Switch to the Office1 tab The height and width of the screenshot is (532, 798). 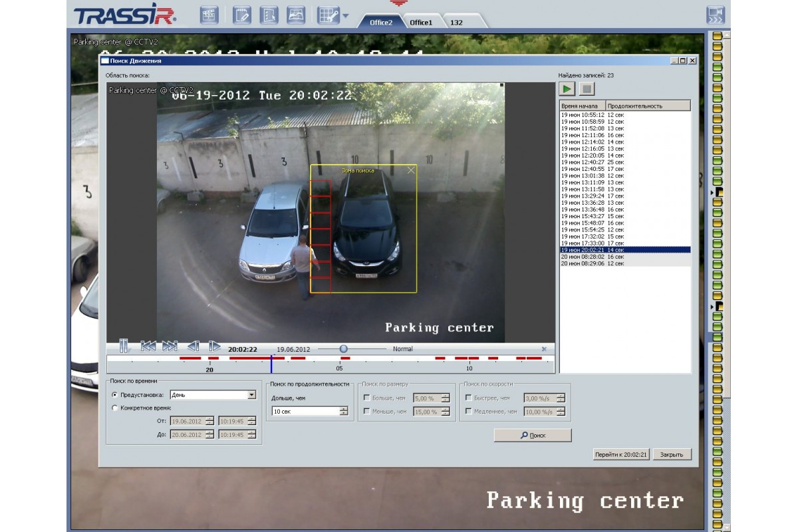tap(421, 22)
